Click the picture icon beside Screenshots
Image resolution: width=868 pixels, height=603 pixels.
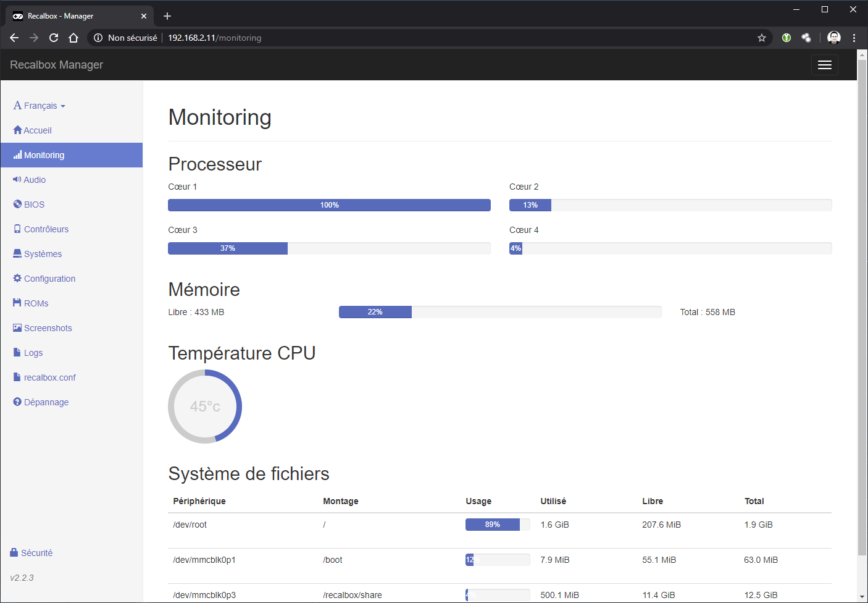[17, 328]
